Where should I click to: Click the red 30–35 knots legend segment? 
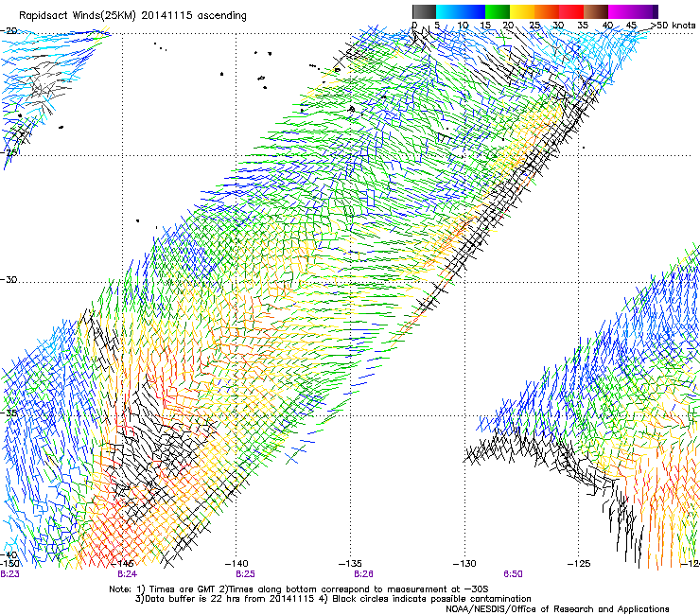[x=571, y=11]
